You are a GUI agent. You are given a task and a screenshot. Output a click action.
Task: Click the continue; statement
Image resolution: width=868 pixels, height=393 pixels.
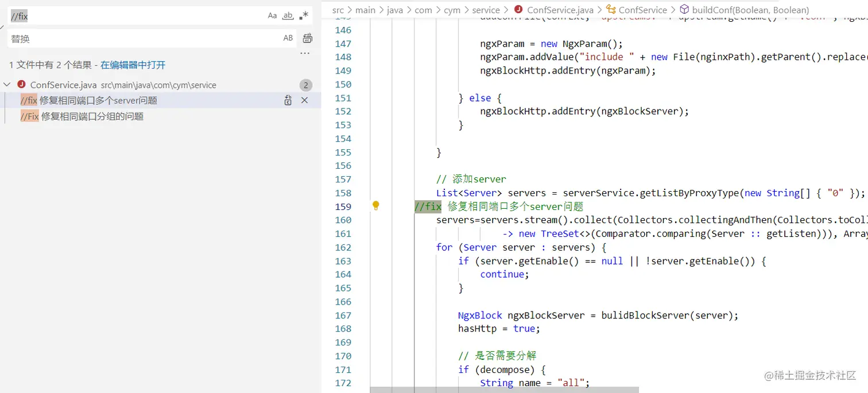tap(505, 274)
